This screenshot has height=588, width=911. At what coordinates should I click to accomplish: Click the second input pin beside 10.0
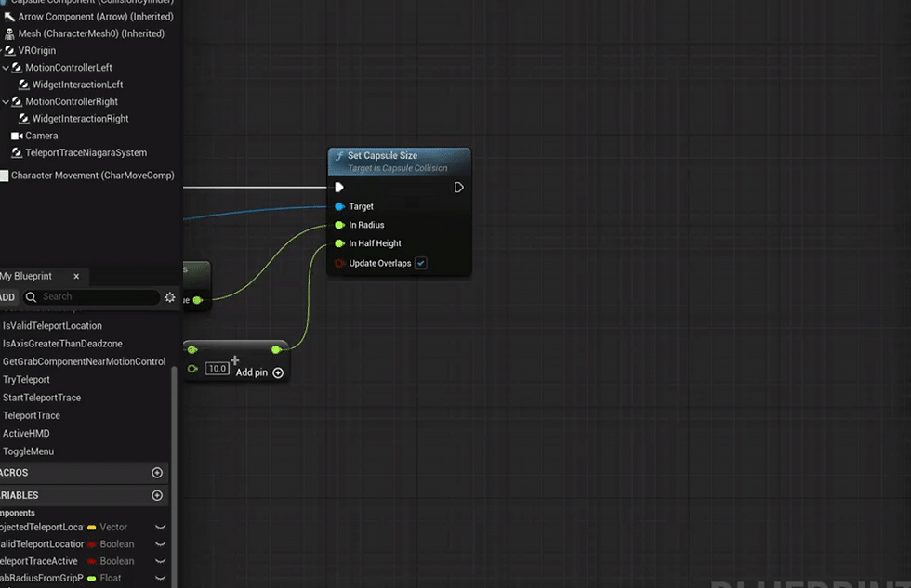(x=192, y=369)
